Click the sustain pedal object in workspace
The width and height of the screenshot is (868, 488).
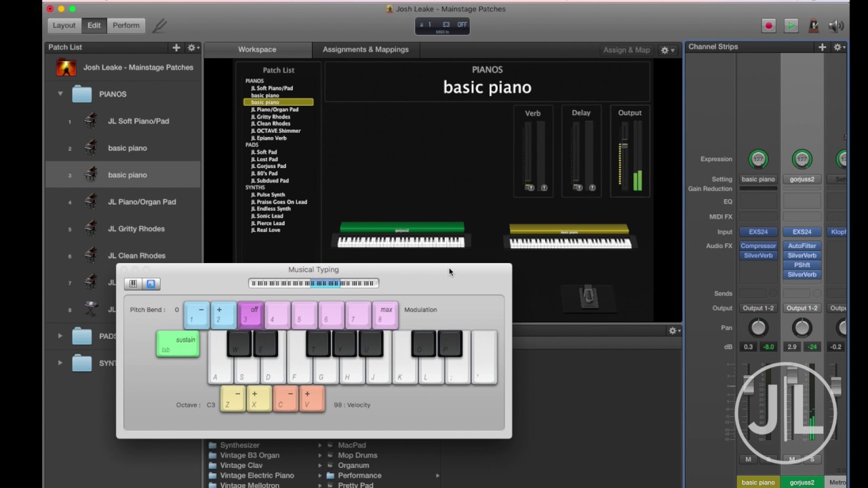[589, 297]
